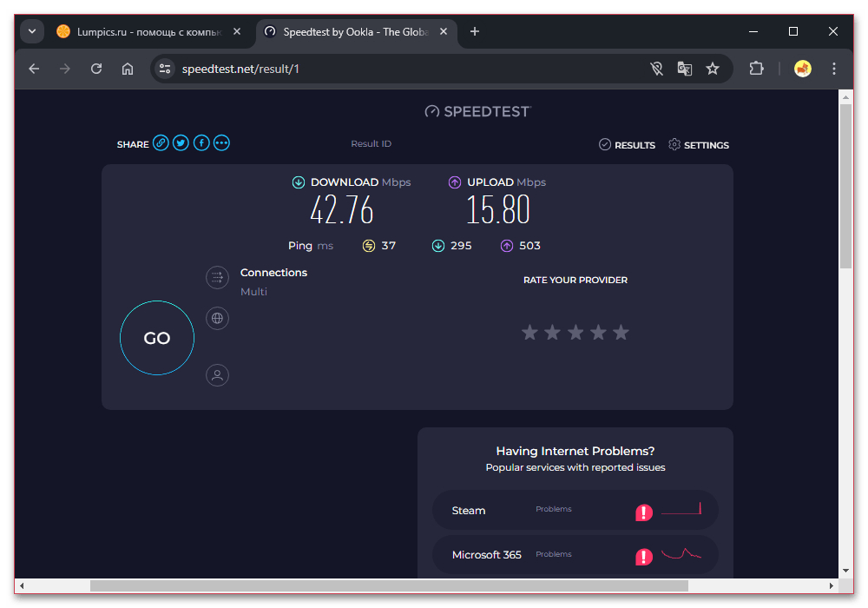This screenshot has width=868, height=608.
Task: Open Speedtest Settings
Action: click(699, 145)
